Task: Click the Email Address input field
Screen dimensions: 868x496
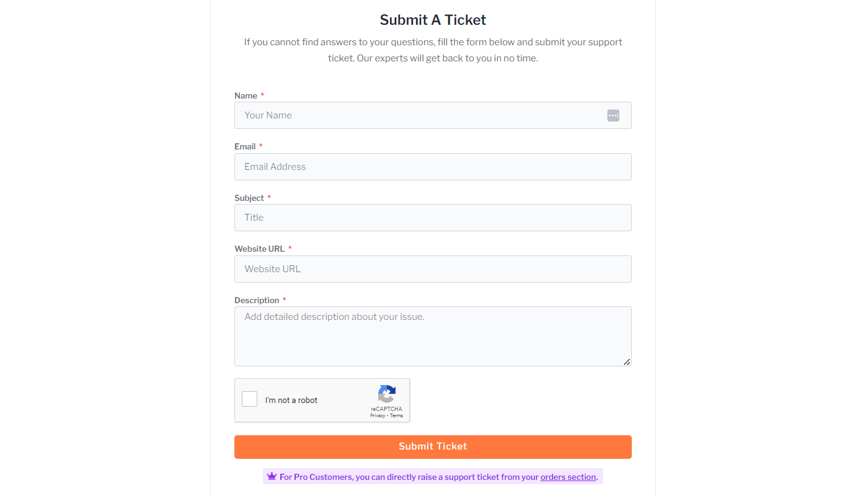Action: coord(433,166)
